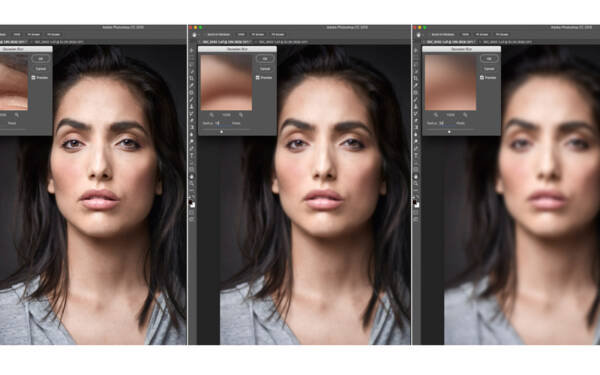
Task: Open Hand tool preset picker in right options bar
Action: 419,34
